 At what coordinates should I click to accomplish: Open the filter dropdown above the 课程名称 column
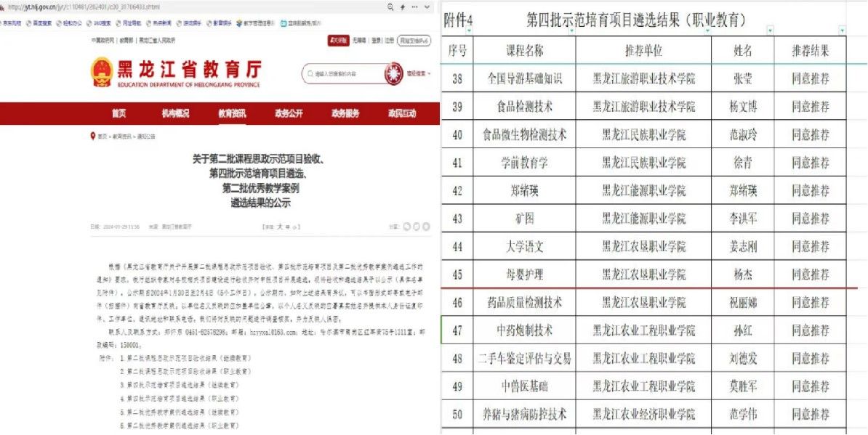pos(571,31)
